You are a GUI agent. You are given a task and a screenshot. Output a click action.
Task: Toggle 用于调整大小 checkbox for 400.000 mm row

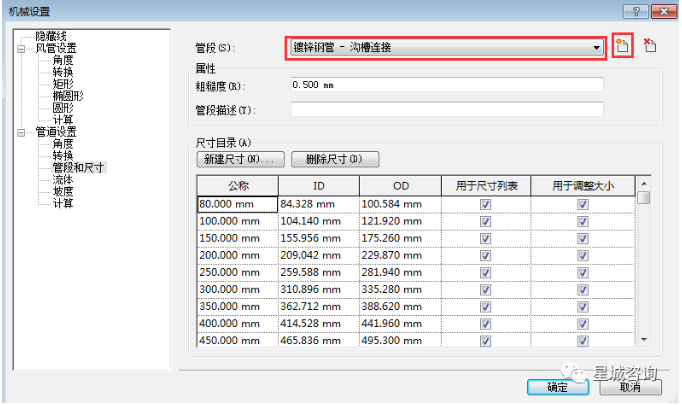(x=583, y=324)
